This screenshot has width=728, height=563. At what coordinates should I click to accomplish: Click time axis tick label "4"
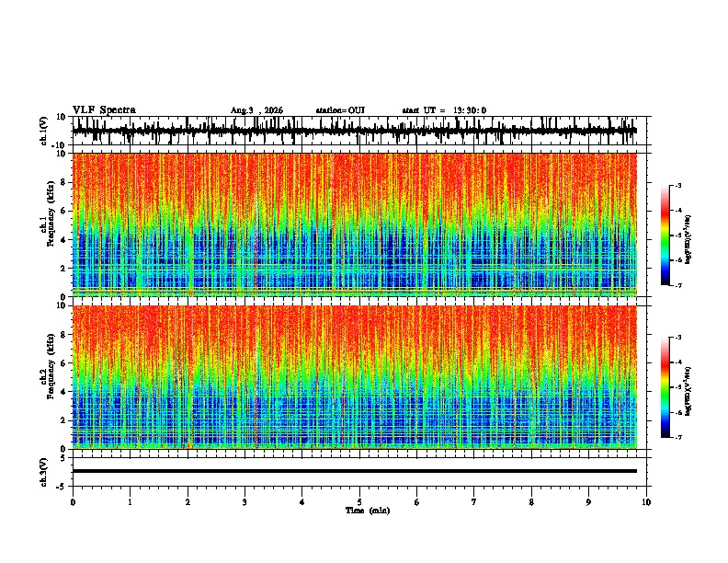pyautogui.click(x=301, y=502)
